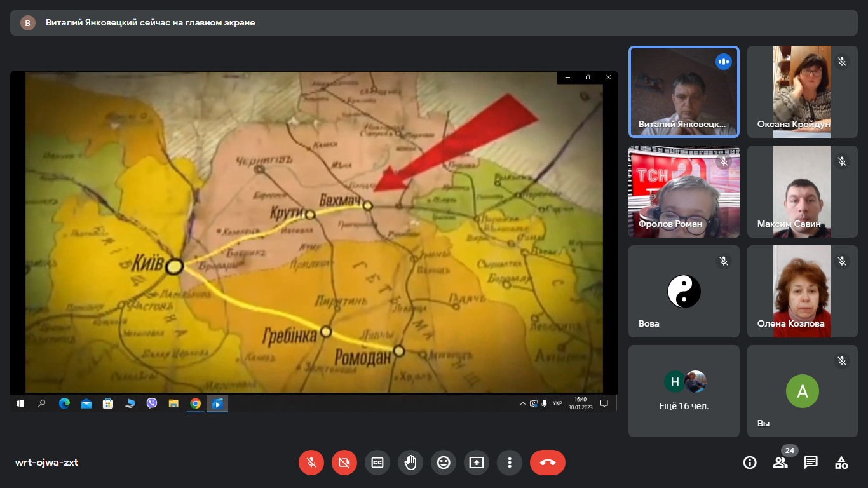
Task: Click the tray microphone icon in shared taskbar
Action: click(x=545, y=403)
